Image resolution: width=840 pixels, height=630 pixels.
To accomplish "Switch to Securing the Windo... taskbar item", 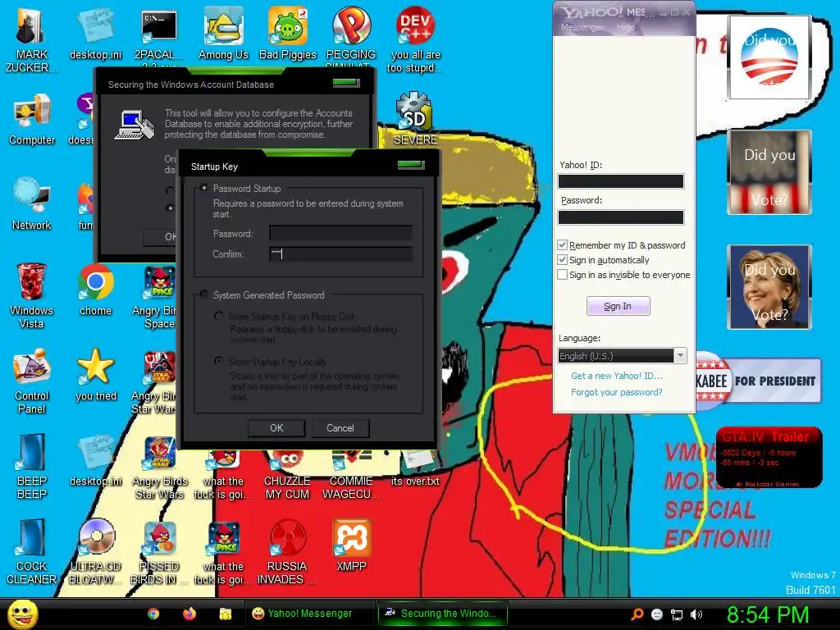I will [x=442, y=614].
